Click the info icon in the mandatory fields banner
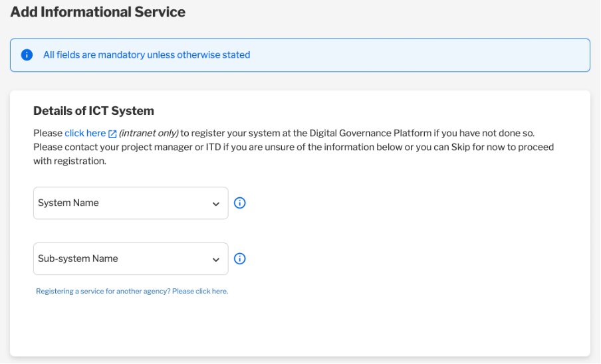The width and height of the screenshot is (601, 364). (x=27, y=54)
